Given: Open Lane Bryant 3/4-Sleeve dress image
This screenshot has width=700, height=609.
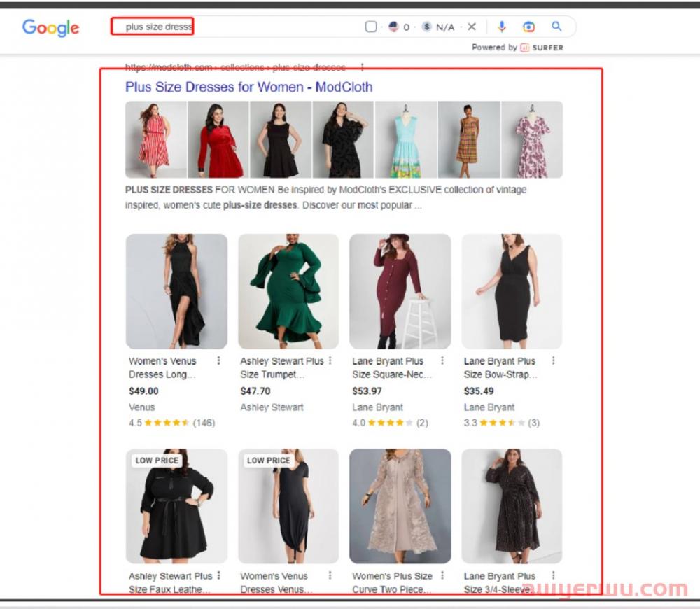Looking at the screenshot, I should point(512,506).
